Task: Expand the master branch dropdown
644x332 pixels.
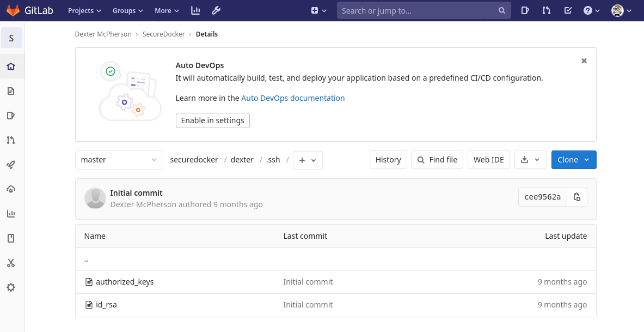Action: (x=119, y=160)
